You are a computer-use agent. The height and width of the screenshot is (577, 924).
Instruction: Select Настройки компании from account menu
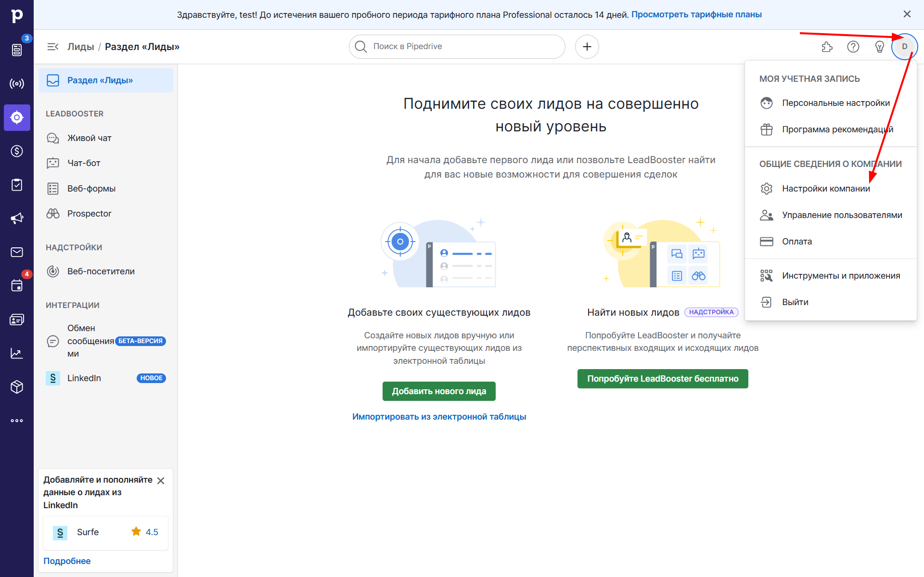(x=826, y=189)
